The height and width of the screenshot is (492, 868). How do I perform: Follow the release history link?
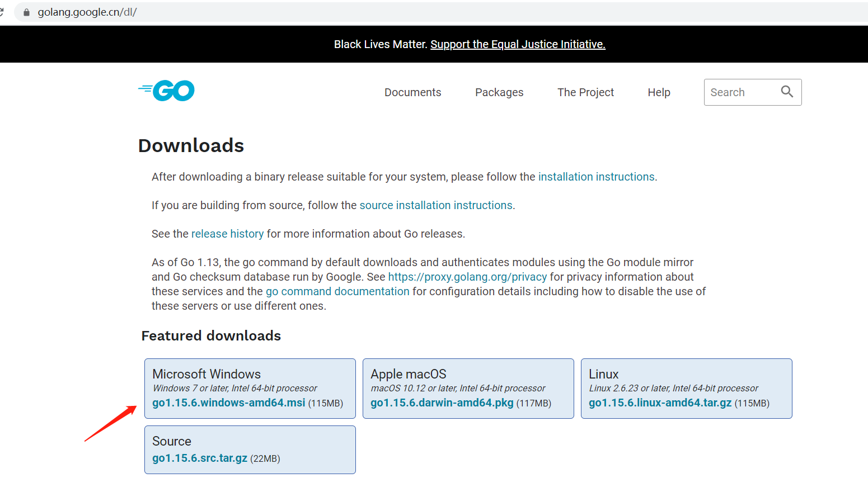click(227, 234)
